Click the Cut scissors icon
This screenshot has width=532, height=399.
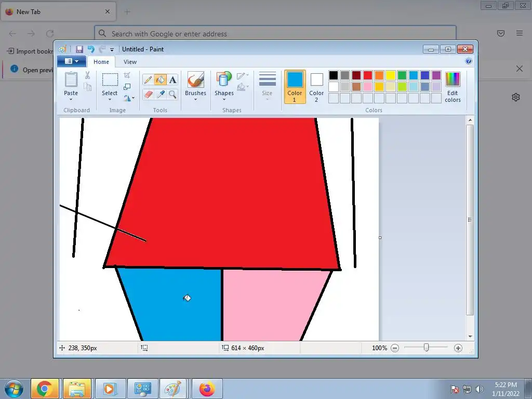point(87,75)
